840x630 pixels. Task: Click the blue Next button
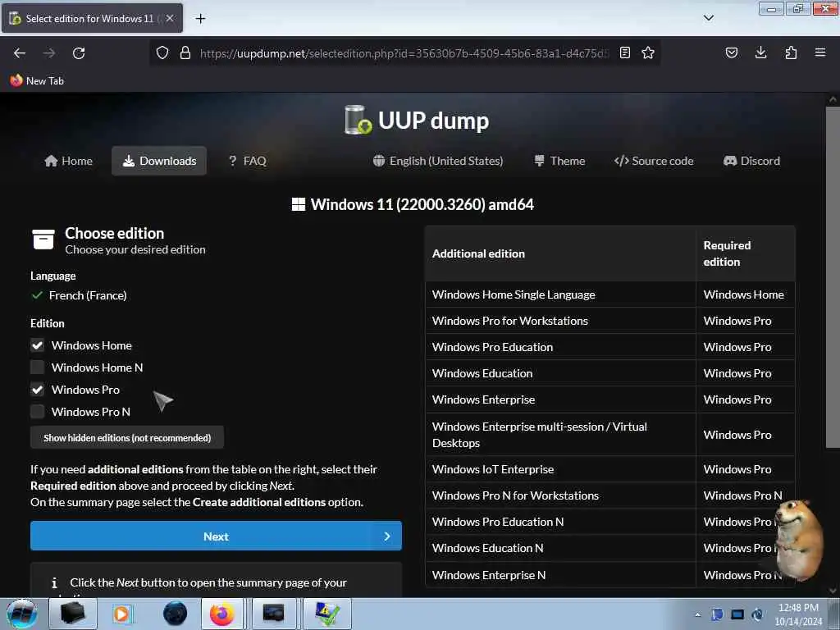tap(216, 536)
